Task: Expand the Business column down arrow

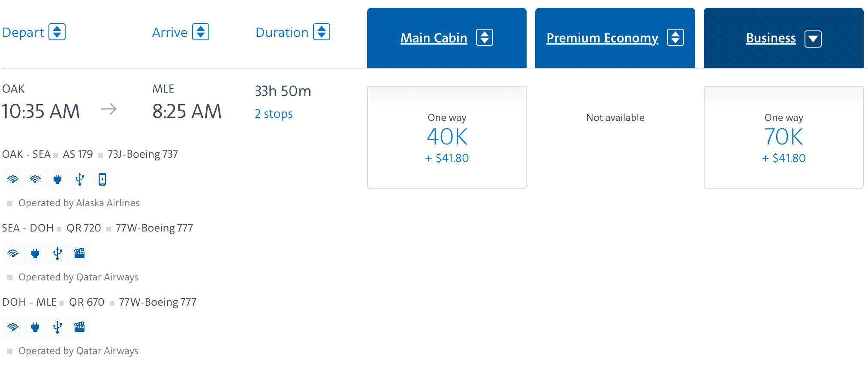Action: point(813,39)
